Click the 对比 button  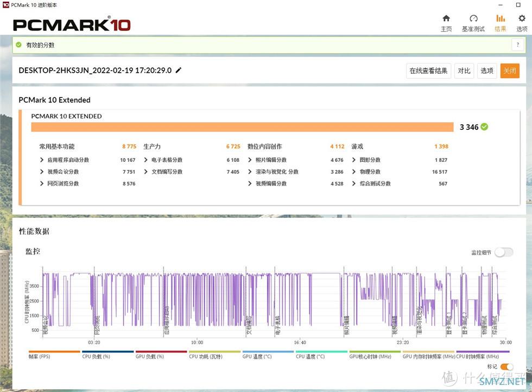pyautogui.click(x=464, y=71)
